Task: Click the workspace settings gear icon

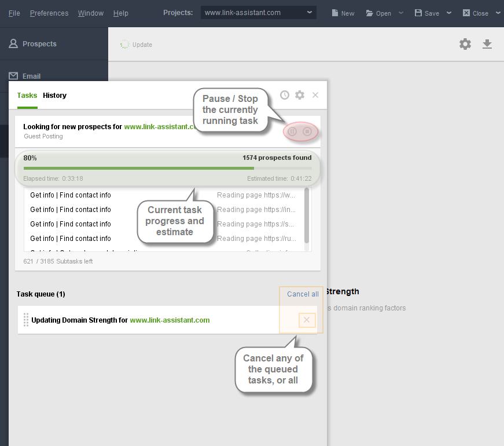Action: tap(465, 44)
